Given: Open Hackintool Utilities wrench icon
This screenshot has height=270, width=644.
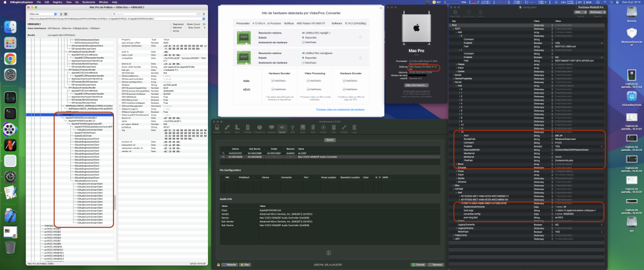Looking at the screenshot, I should (344, 128).
